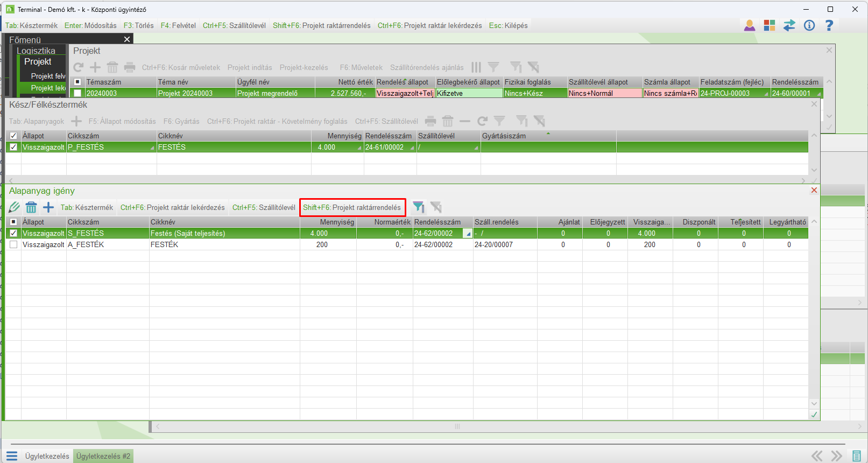Refresh the Kész/Félkésztermék list
Viewport: 868px width, 463px height.
(x=482, y=121)
